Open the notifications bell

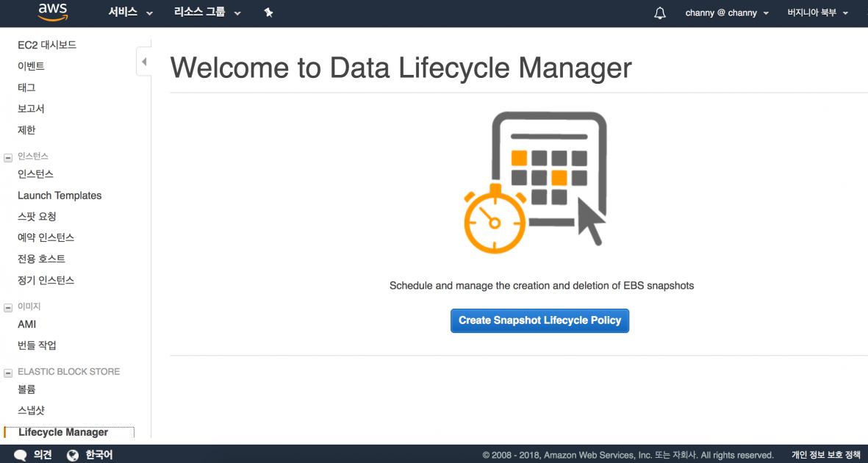pos(660,13)
